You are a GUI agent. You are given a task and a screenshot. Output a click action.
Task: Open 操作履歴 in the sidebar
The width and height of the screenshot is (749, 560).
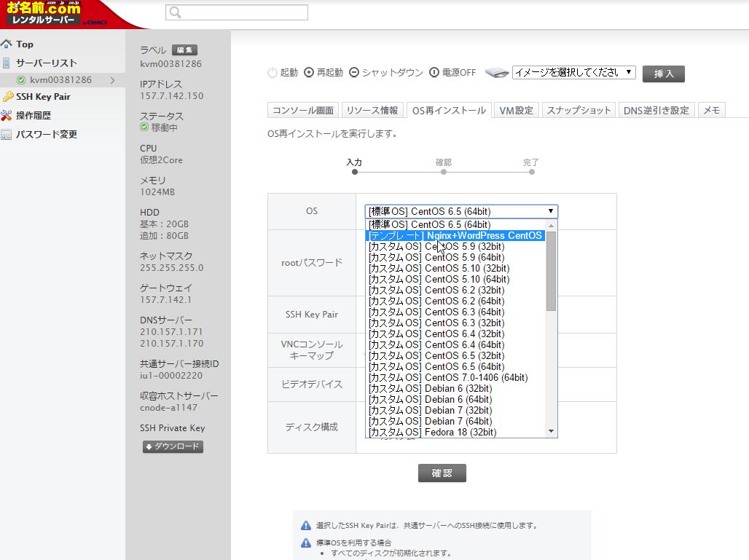pos(34,116)
